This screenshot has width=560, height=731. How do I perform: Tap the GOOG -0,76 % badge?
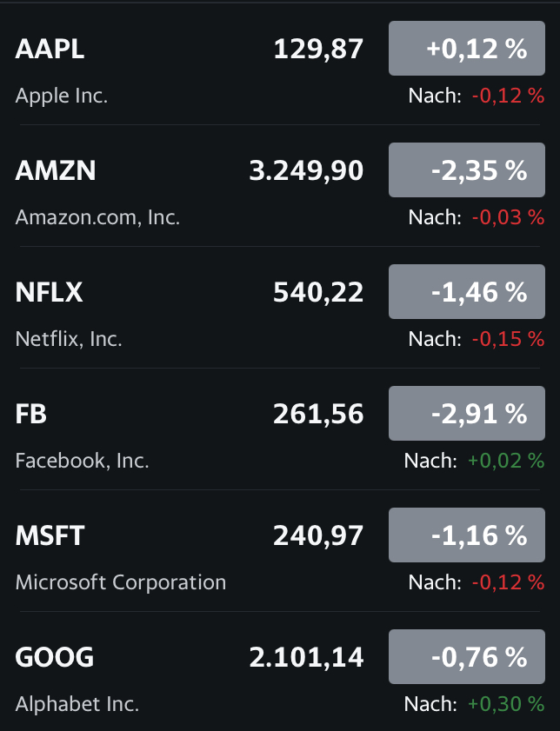[x=466, y=658]
